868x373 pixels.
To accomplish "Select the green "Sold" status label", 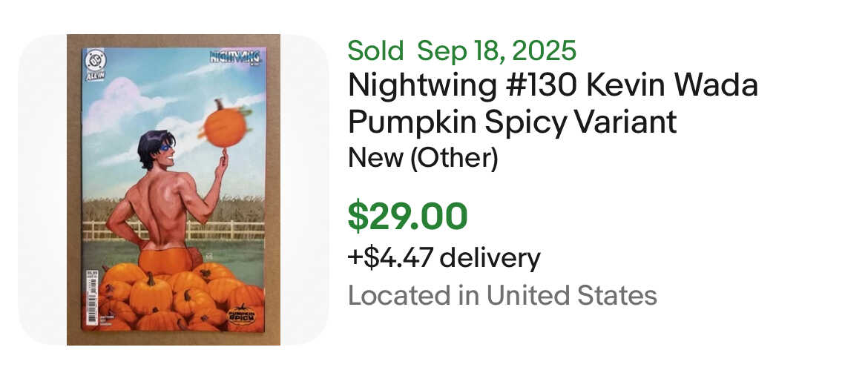I will tap(375, 51).
